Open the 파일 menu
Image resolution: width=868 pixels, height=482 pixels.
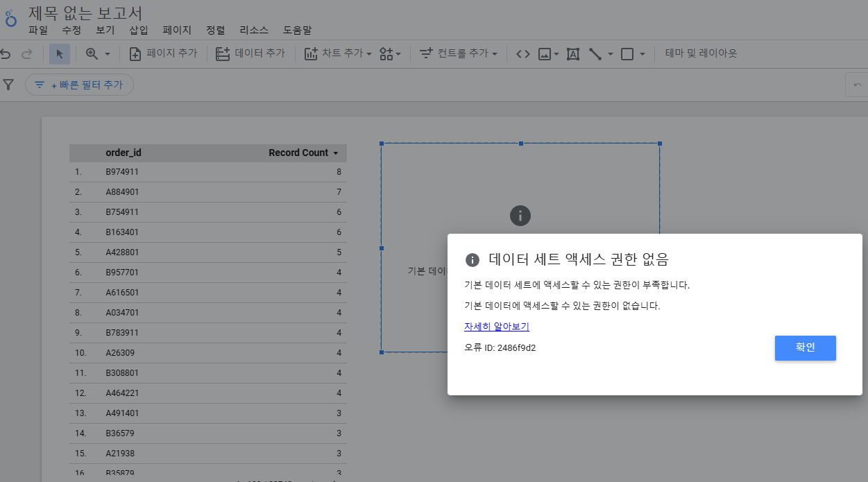[38, 31]
